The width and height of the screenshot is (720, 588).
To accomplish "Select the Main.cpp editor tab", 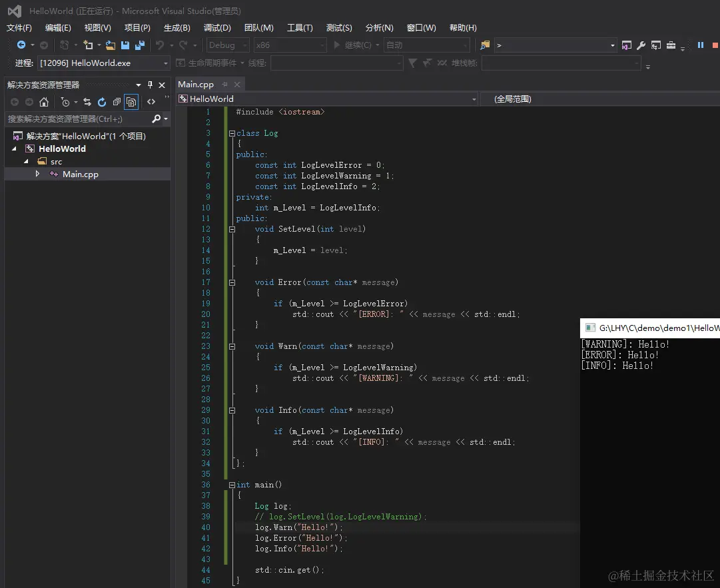I will [196, 84].
